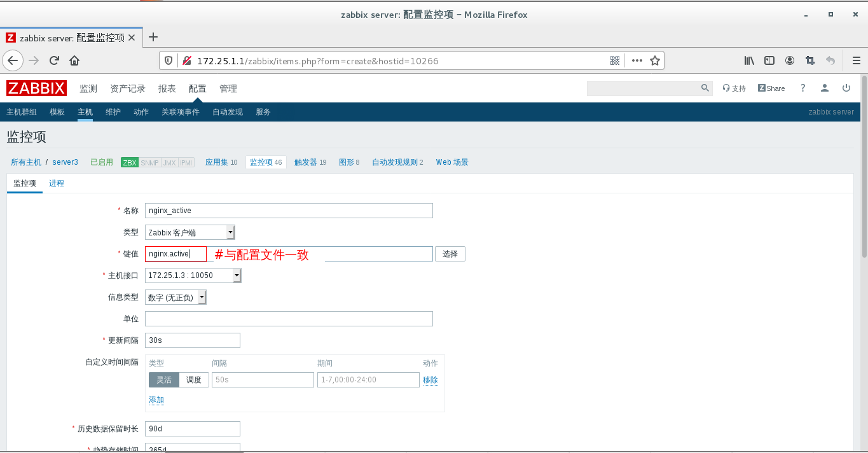
Task: Click the 已启用 status link
Action: click(102, 162)
